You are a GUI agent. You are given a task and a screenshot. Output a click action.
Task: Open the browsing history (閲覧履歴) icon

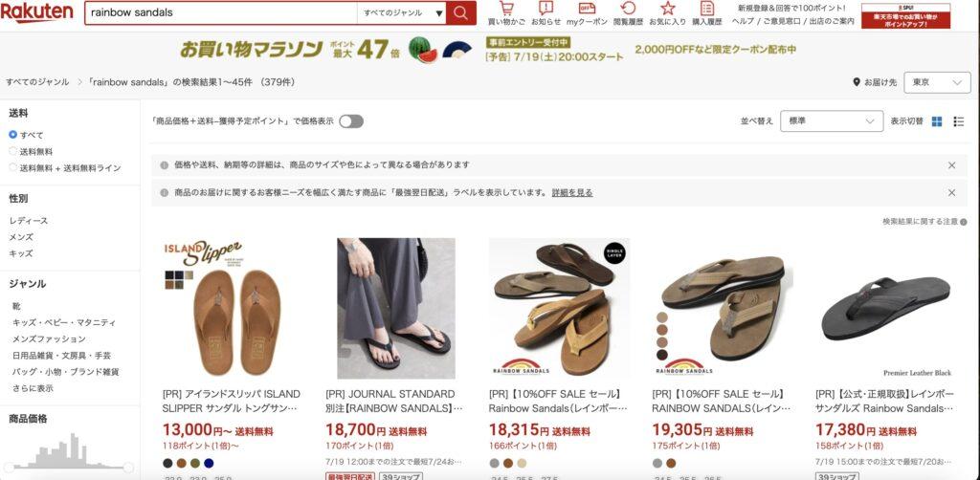[x=628, y=9]
